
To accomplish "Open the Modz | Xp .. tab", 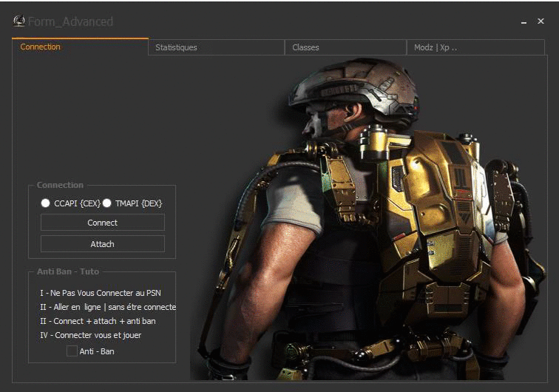I will pyautogui.click(x=475, y=47).
